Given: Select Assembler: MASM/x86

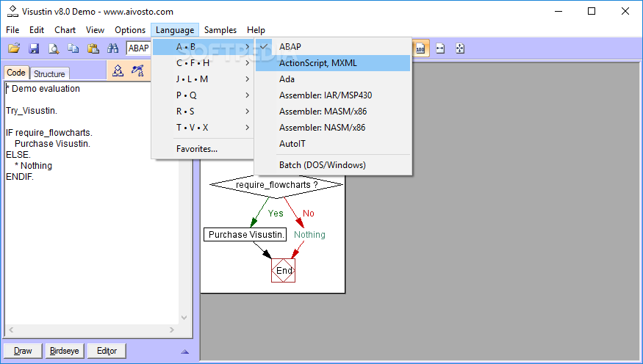Looking at the screenshot, I should pos(333,112).
